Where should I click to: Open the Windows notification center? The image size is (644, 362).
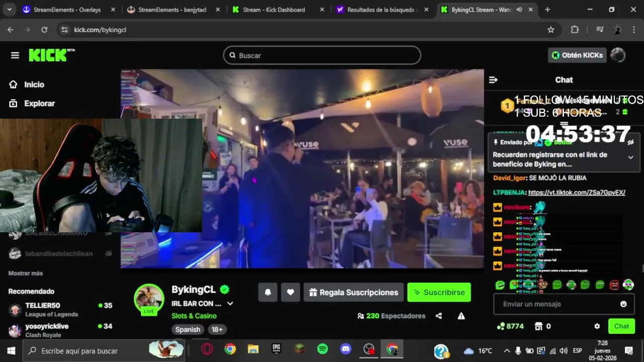click(x=629, y=350)
